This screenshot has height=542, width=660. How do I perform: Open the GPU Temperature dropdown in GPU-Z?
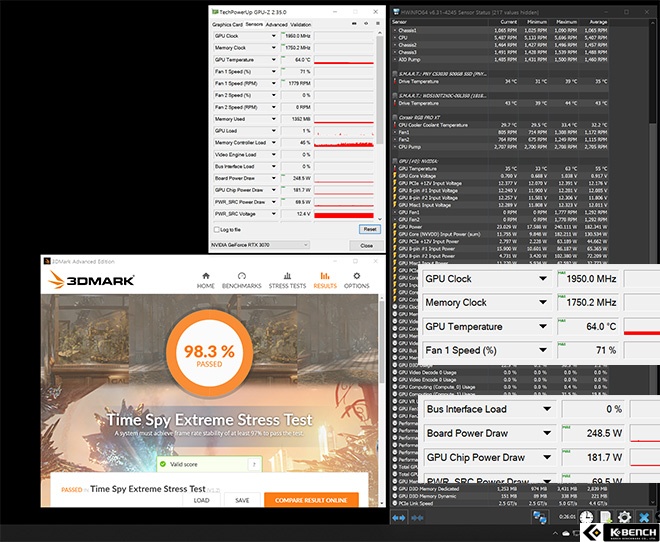pyautogui.click(x=273, y=60)
